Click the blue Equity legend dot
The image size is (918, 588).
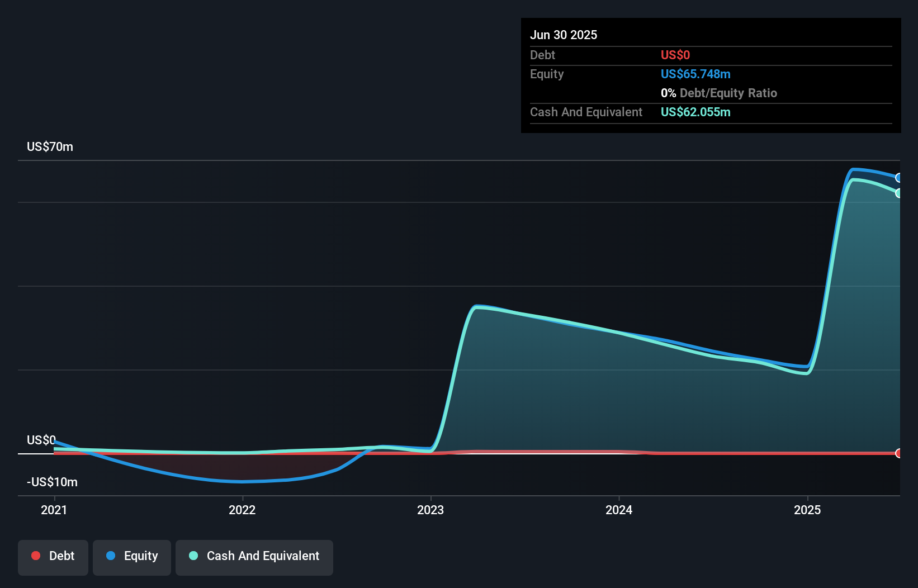tap(111, 556)
